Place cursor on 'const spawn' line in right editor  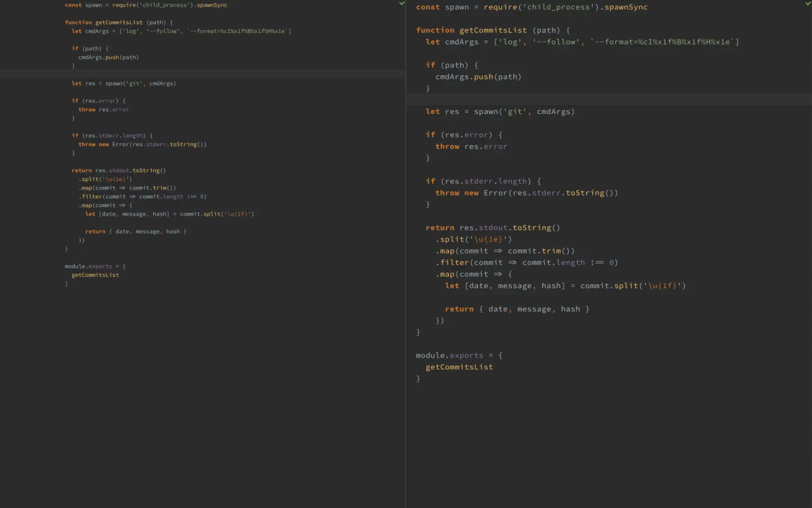click(x=532, y=7)
